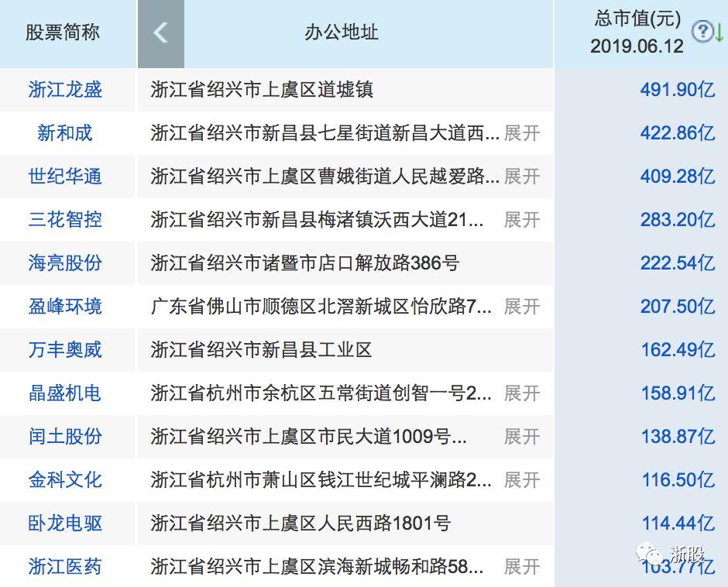Open the question mark help icon
The height and width of the screenshot is (587, 728).
coord(702,32)
